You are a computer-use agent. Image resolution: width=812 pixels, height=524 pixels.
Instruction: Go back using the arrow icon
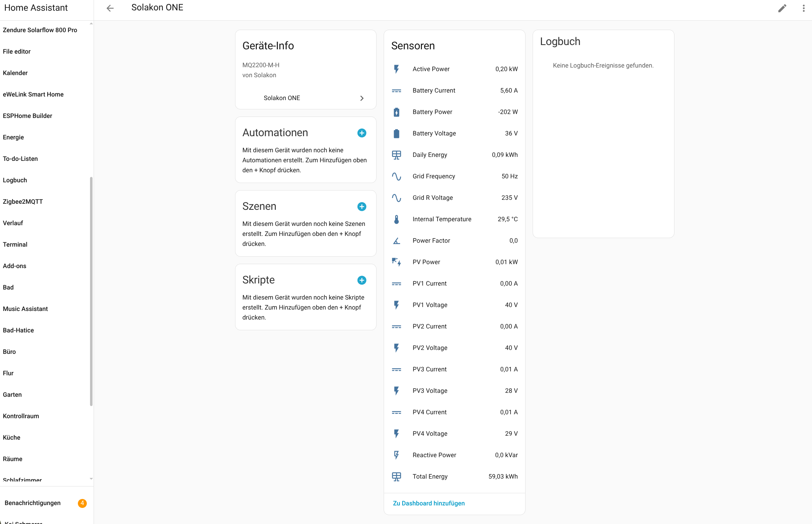[x=110, y=8]
